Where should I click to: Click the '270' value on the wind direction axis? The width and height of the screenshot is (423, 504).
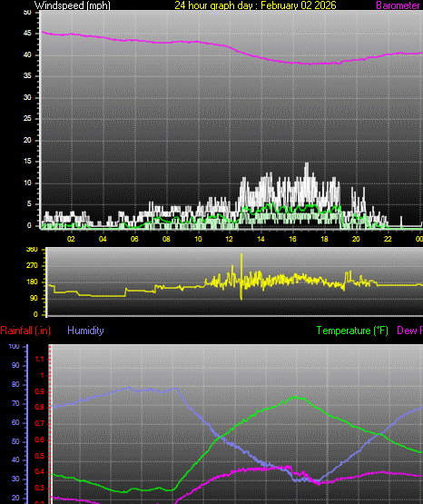click(32, 266)
